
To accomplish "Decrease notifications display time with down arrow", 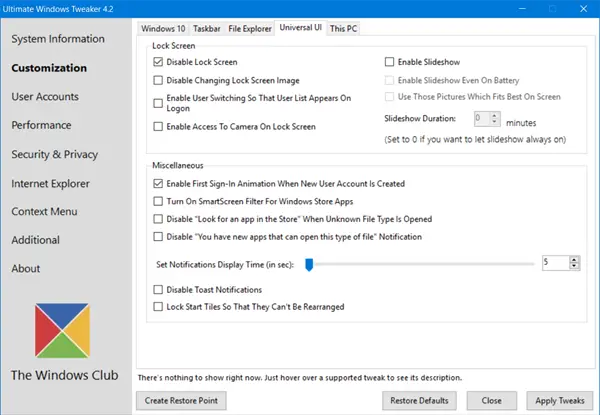I will (574, 266).
